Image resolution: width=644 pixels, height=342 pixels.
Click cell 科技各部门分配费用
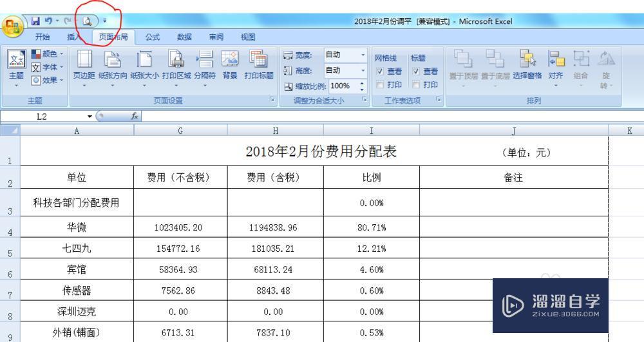pos(77,202)
